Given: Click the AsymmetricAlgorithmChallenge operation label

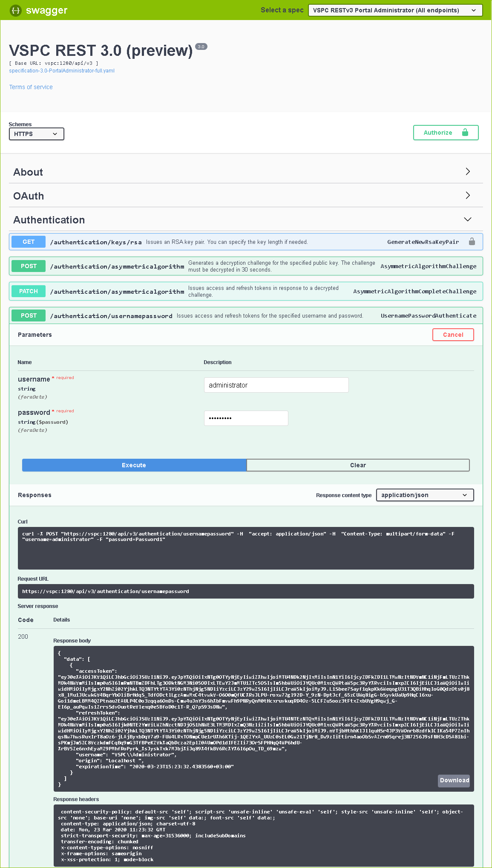Looking at the screenshot, I should [x=429, y=266].
